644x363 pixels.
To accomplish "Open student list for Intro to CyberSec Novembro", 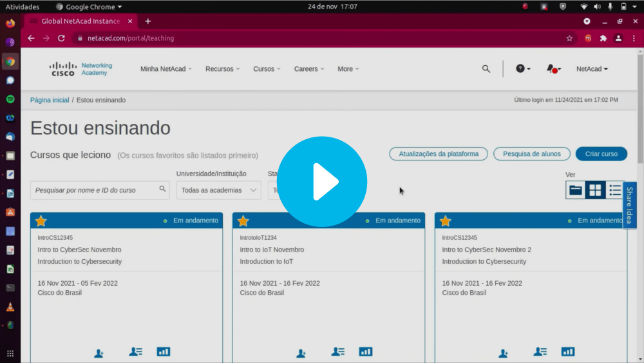I will [135, 351].
